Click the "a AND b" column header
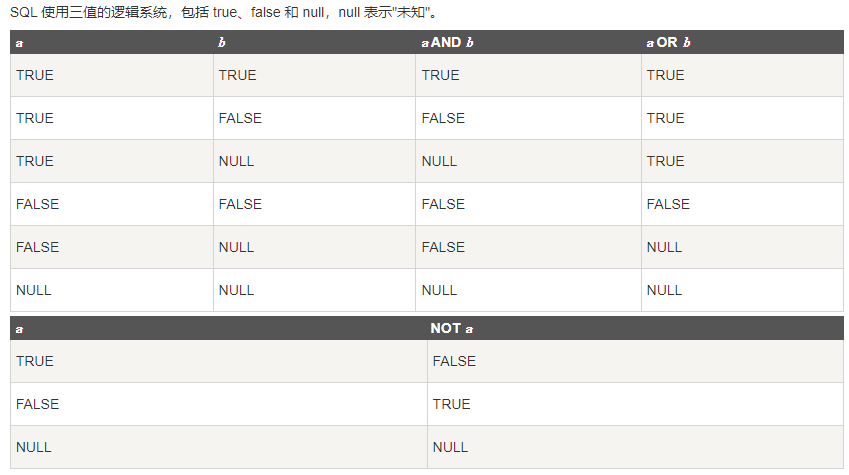This screenshot has height=475, width=849. click(447, 42)
